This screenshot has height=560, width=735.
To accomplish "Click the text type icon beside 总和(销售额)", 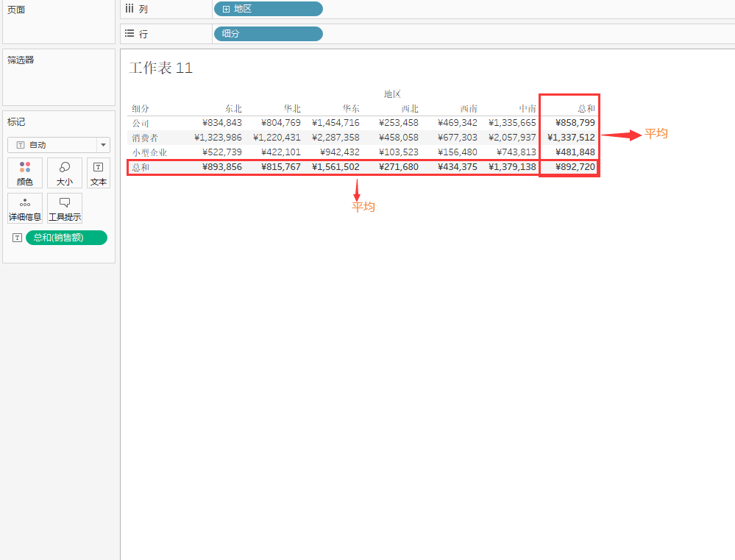I will point(17,238).
